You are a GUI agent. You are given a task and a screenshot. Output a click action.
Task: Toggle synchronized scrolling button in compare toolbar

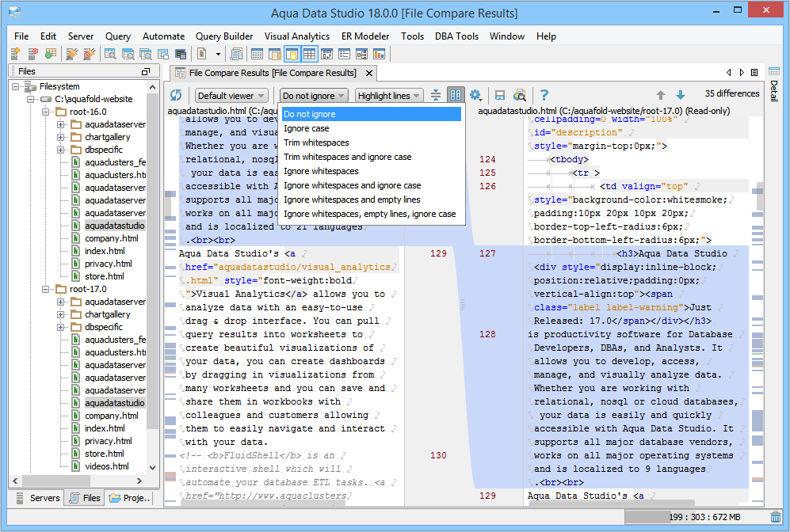pyautogui.click(x=456, y=95)
